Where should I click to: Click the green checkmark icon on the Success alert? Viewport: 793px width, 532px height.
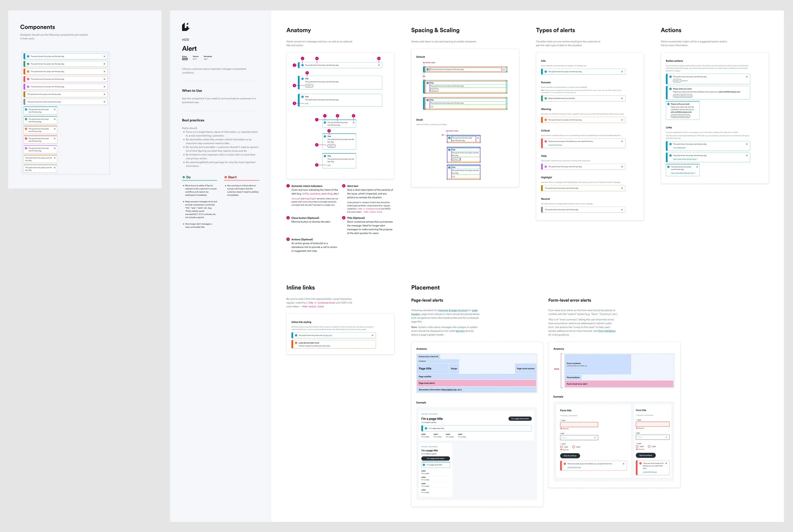(546, 98)
